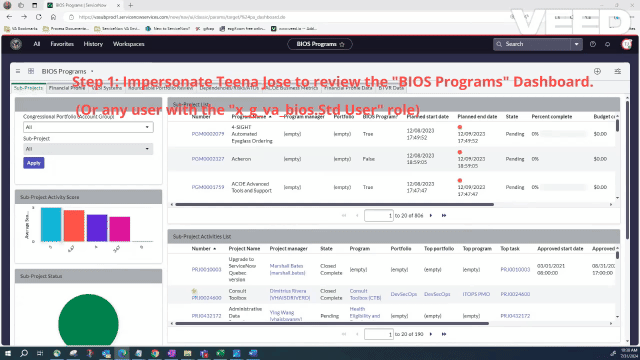
Task: Open dashboard settings sliders icon
Action: [618, 71]
